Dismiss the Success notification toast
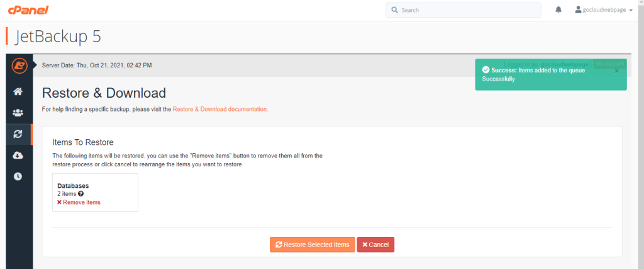Image resolution: width=644 pixels, height=269 pixels. [x=616, y=71]
